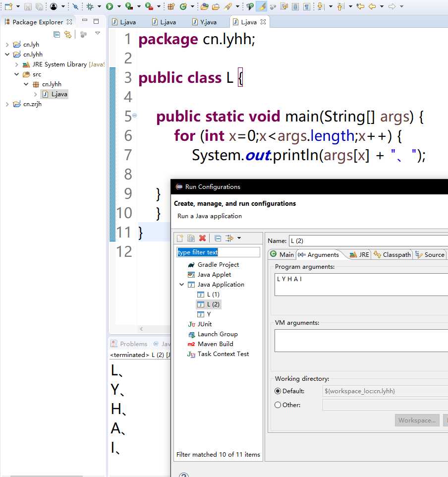Click the type filter text field

218,252
